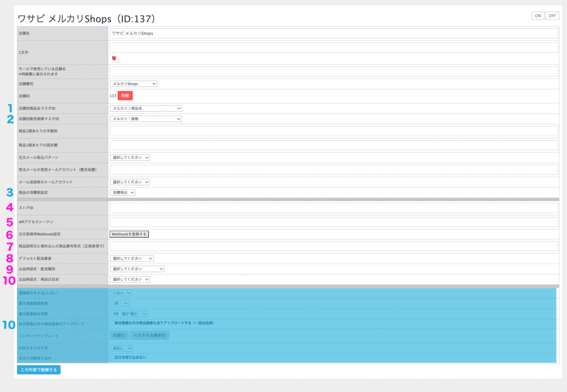Click the 商品1個あたりの固定費 input field
567x392 pixels.
click(x=334, y=145)
